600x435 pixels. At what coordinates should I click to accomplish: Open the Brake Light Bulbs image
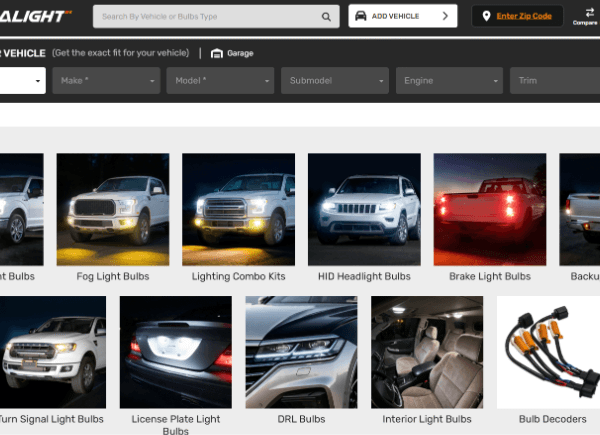[490, 209]
